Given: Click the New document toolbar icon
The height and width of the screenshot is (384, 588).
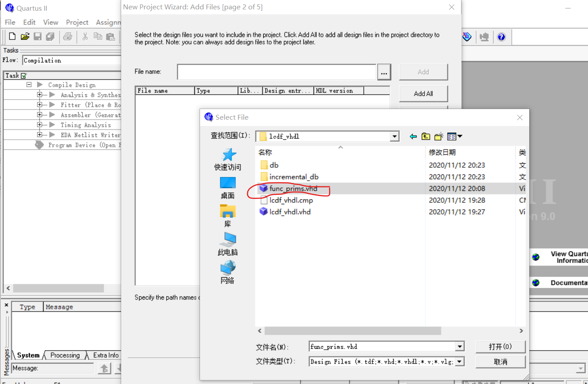Looking at the screenshot, I should click(x=11, y=37).
